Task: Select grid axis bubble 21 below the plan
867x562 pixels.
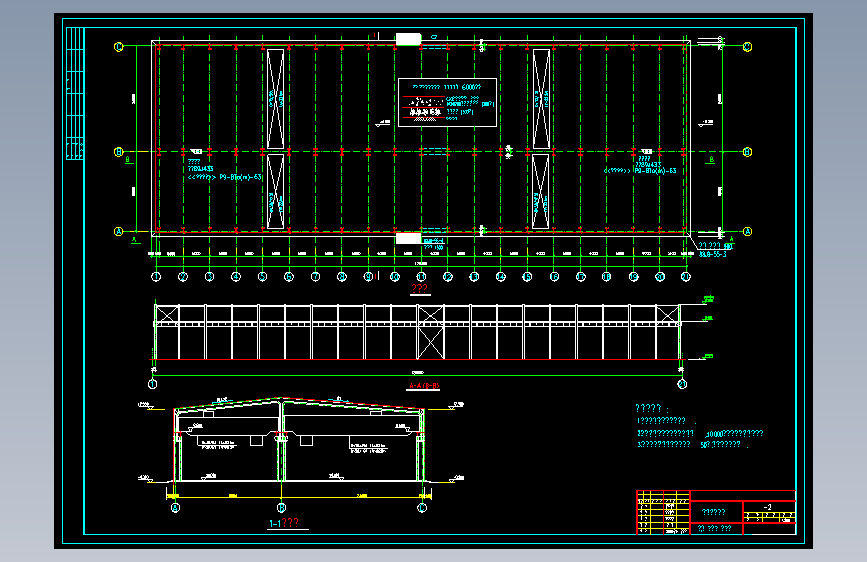Action: tap(686, 277)
